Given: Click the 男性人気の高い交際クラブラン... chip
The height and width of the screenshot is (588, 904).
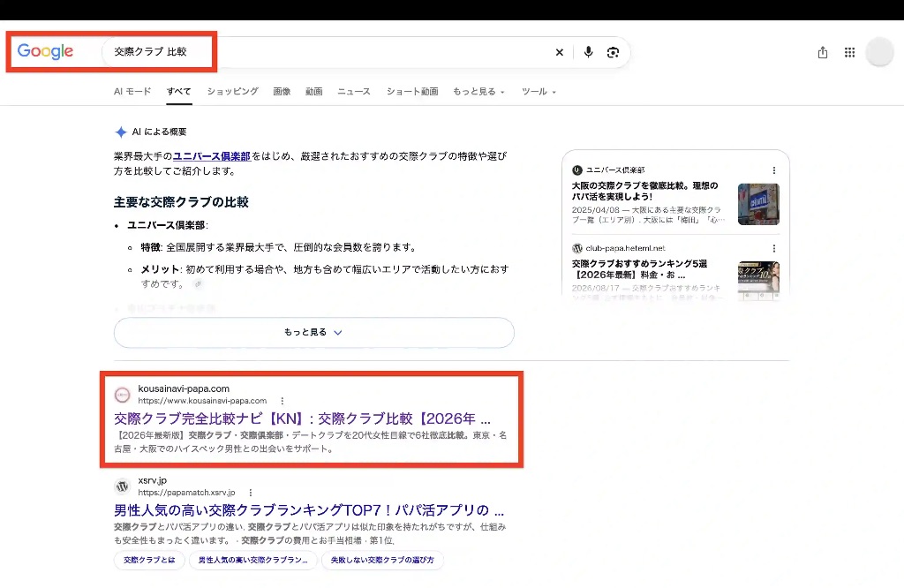Looking at the screenshot, I should click(253, 560).
